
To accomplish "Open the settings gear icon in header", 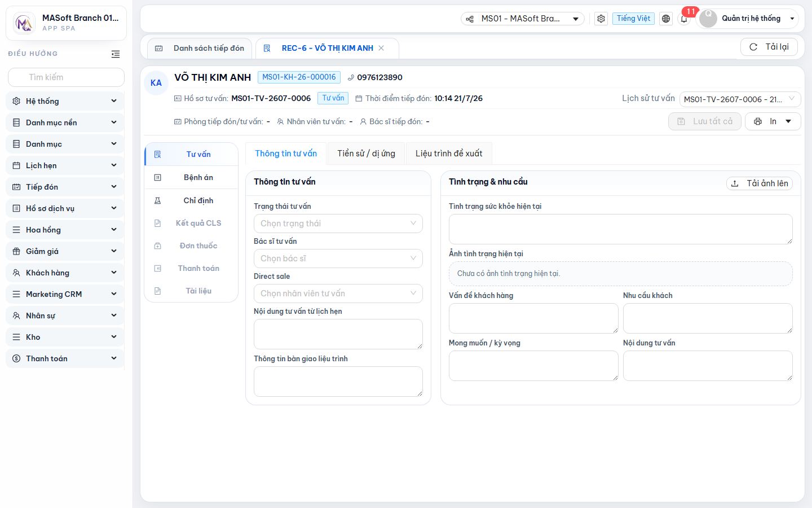I will [x=601, y=19].
